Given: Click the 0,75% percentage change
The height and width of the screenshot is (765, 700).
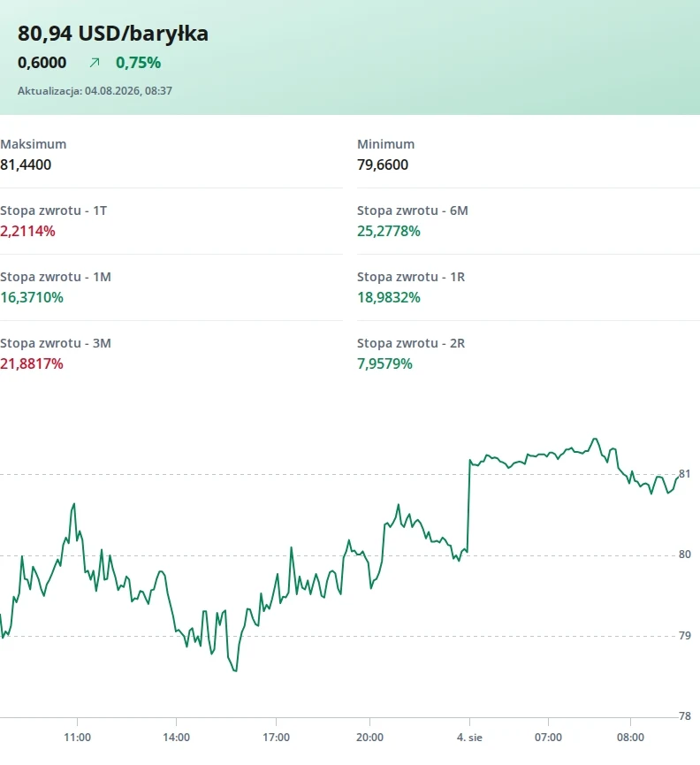Looking at the screenshot, I should (139, 63).
